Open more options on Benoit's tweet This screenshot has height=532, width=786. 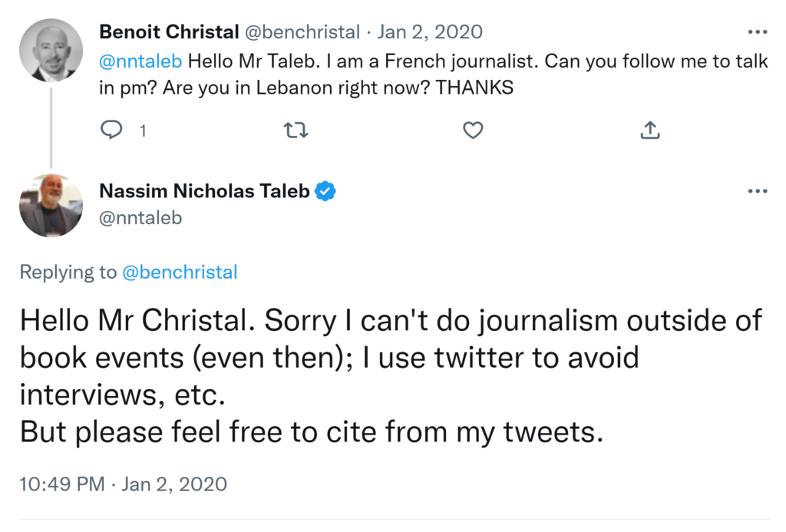pyautogui.click(x=757, y=32)
